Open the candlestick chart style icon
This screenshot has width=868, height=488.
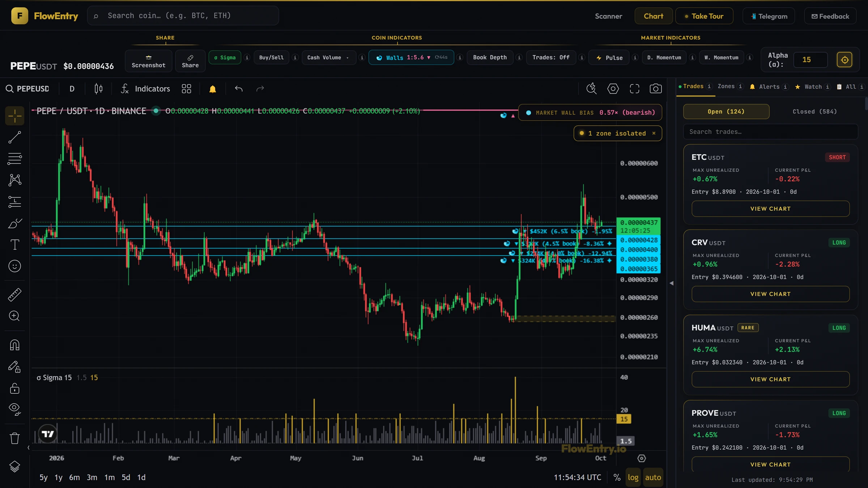pos(98,89)
